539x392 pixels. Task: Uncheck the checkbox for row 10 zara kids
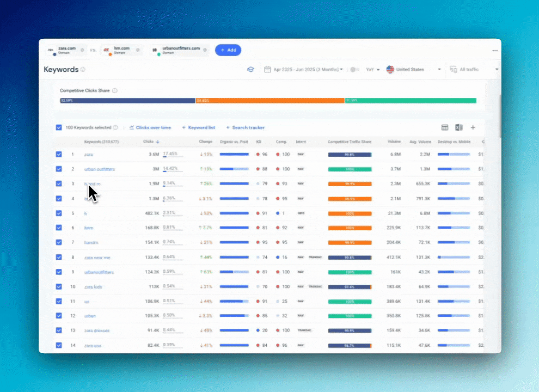59,287
